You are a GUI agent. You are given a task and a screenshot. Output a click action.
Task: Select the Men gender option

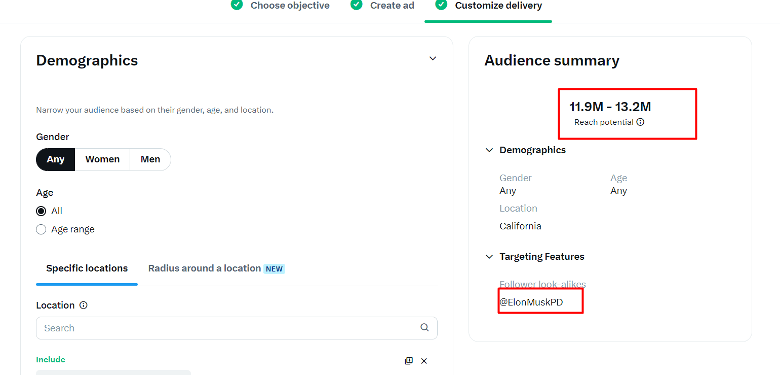(x=150, y=159)
